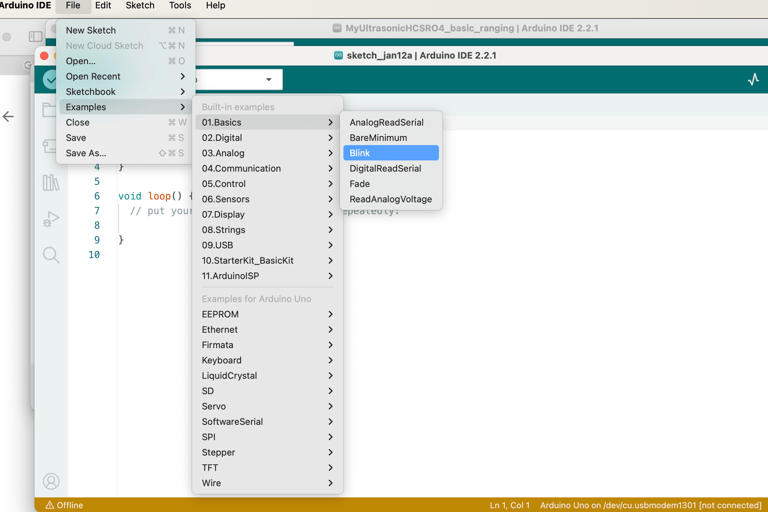Screen dimensions: 768x512
Task: Expand the 03.Analog examples submenu
Action: pos(267,153)
